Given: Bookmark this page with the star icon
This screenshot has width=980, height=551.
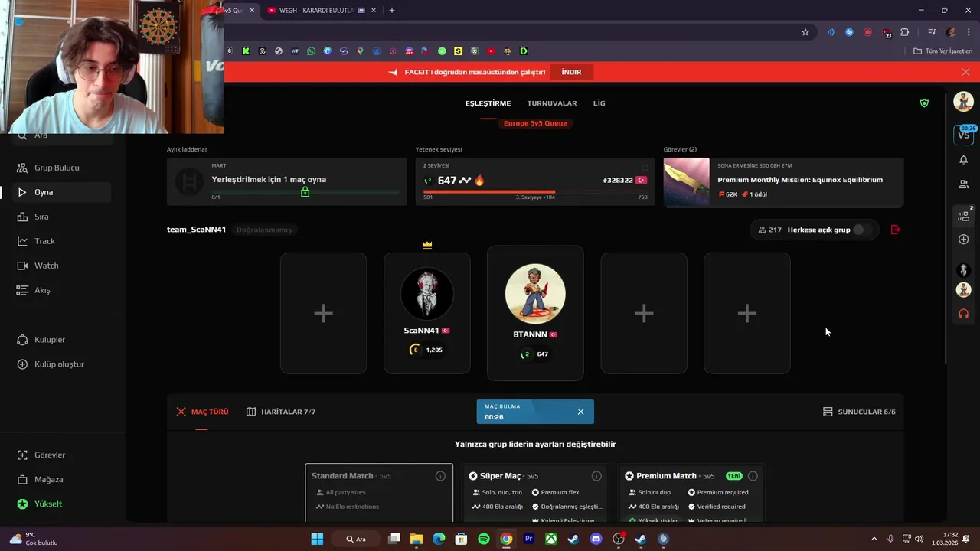Looking at the screenshot, I should point(805,32).
